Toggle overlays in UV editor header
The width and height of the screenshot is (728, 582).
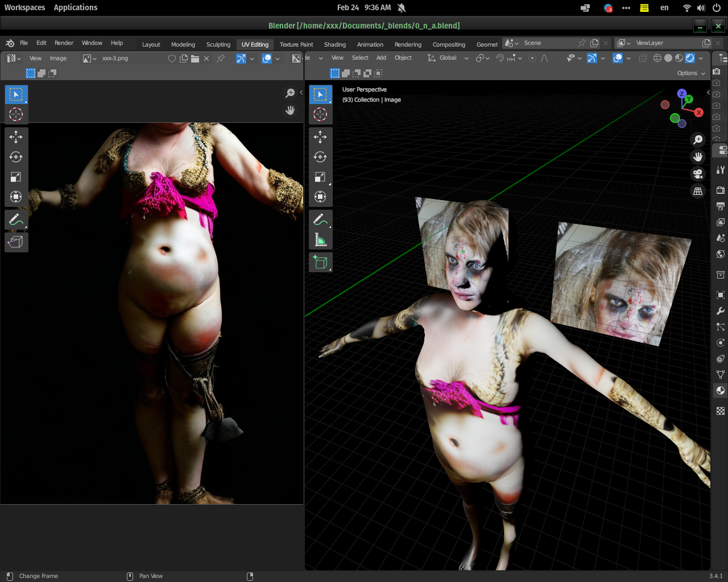[x=267, y=59]
